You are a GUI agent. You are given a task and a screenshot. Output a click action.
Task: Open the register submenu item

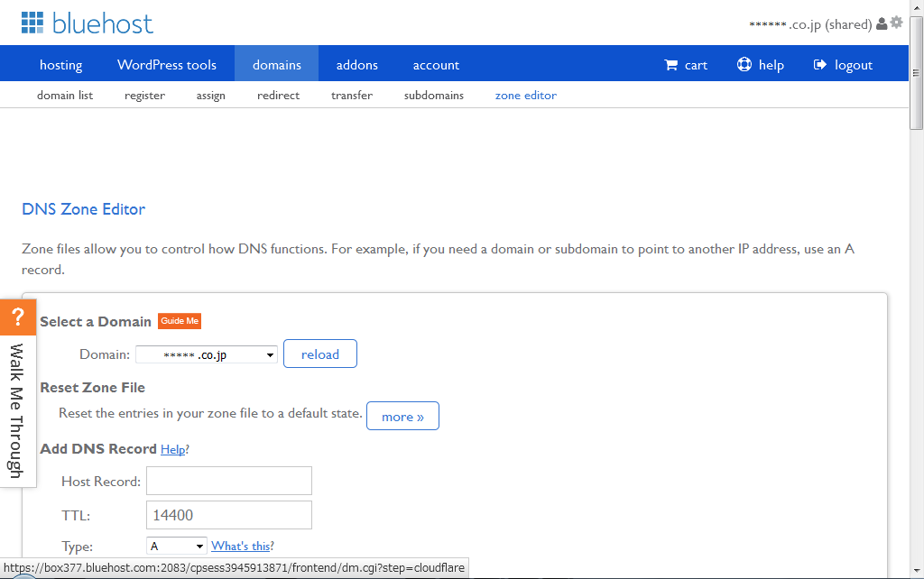[x=145, y=96]
